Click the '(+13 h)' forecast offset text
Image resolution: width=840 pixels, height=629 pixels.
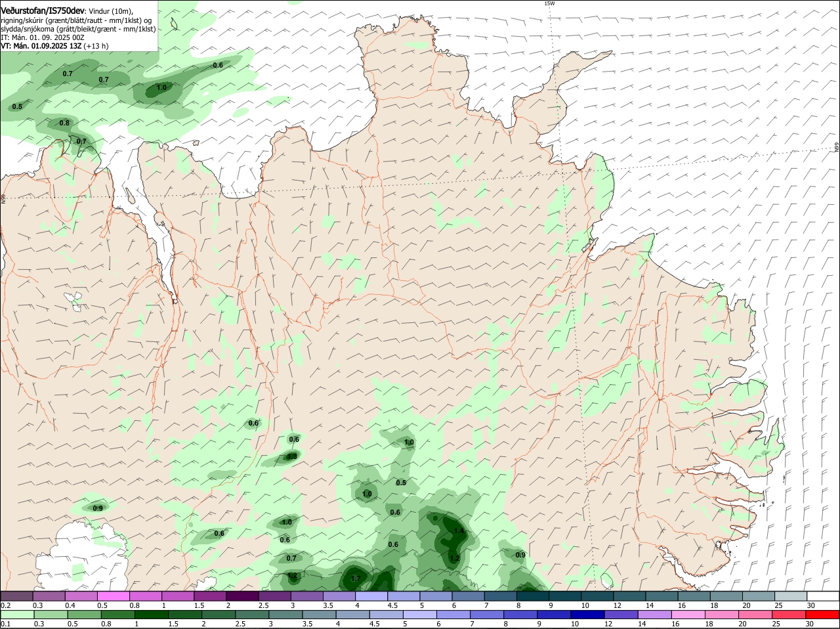pos(96,46)
